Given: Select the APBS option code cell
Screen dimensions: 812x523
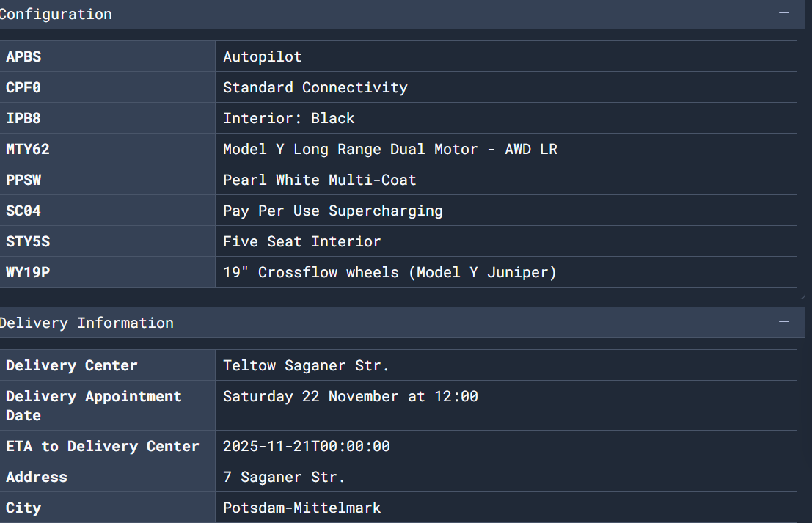Looking at the screenshot, I should 108,56.
